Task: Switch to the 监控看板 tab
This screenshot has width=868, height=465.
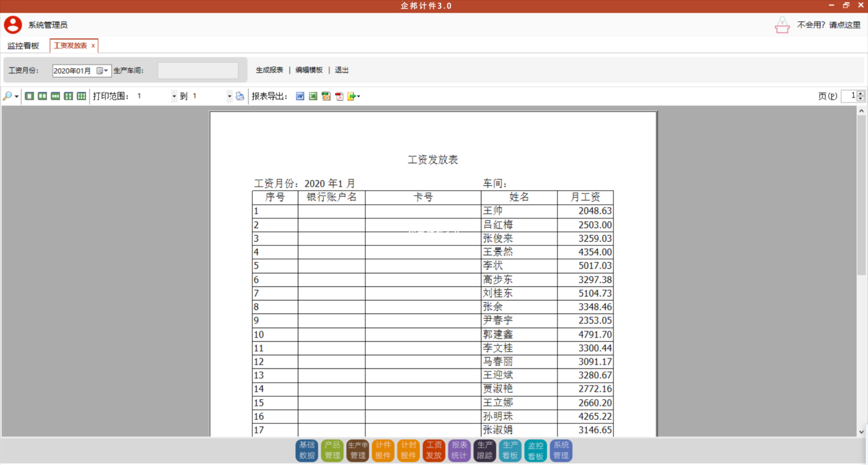Action: [24, 46]
